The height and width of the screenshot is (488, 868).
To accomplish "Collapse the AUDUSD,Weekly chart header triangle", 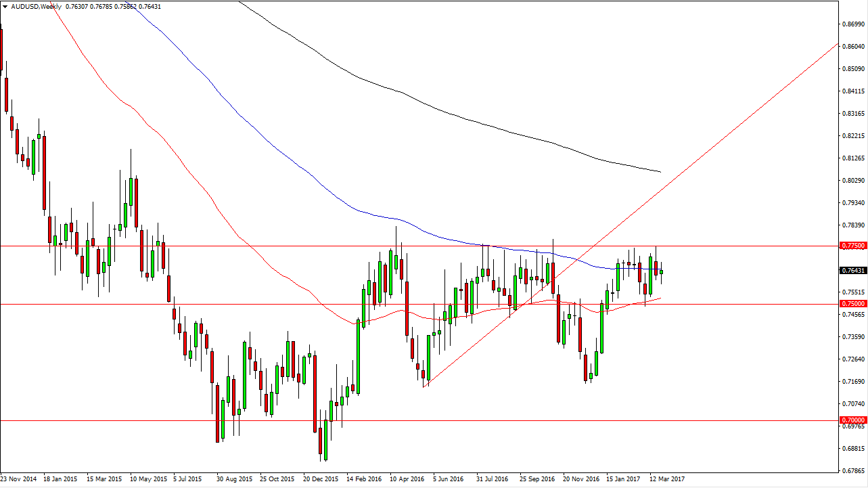I will (x=5, y=7).
